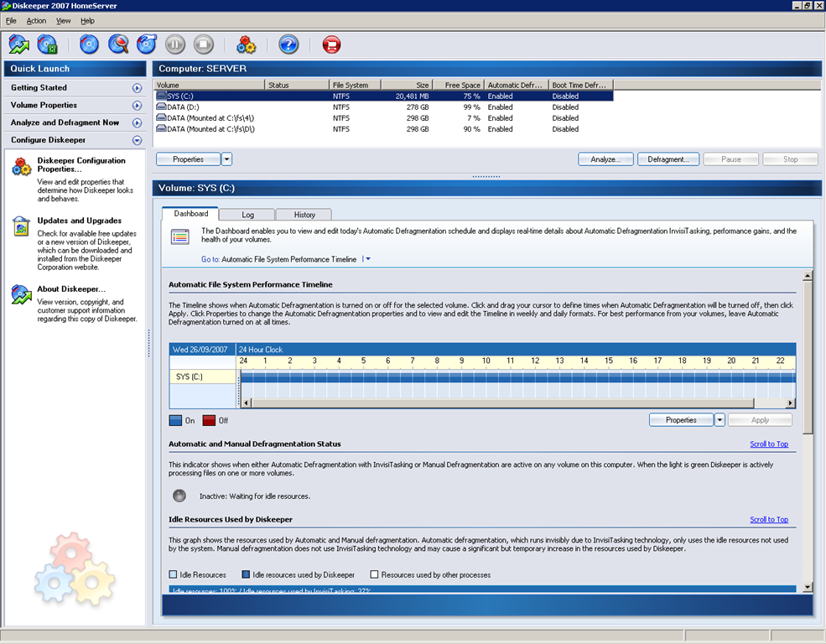The width and height of the screenshot is (826, 644).
Task: Expand the Volume Properties section
Action: pos(137,106)
